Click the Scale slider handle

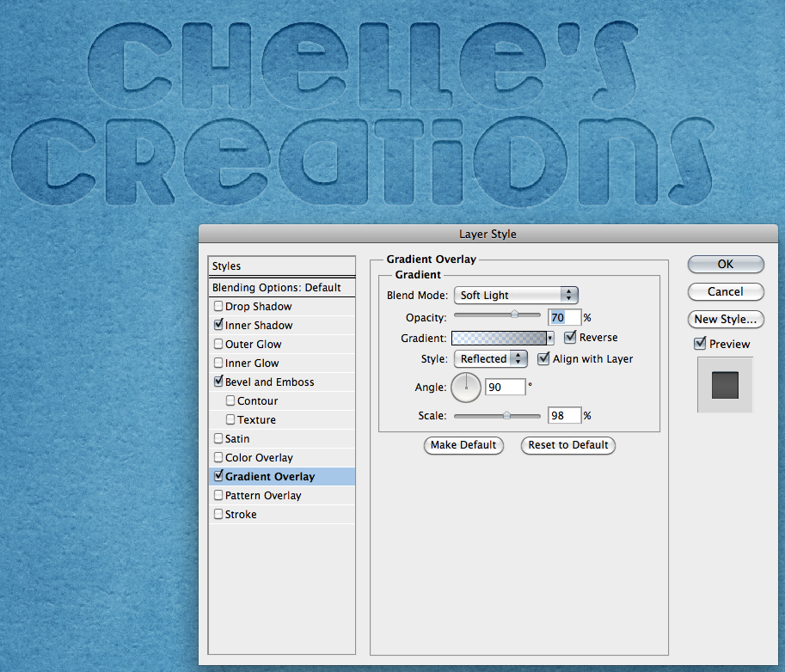(506, 415)
